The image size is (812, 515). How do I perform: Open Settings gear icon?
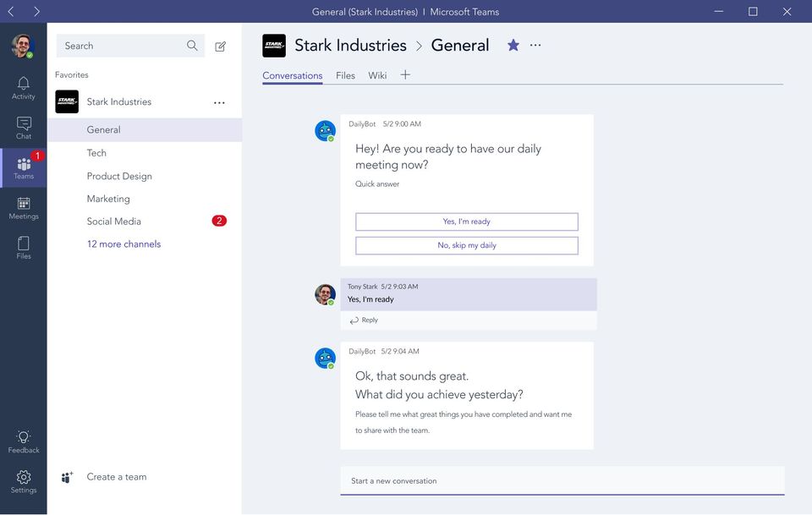point(24,478)
